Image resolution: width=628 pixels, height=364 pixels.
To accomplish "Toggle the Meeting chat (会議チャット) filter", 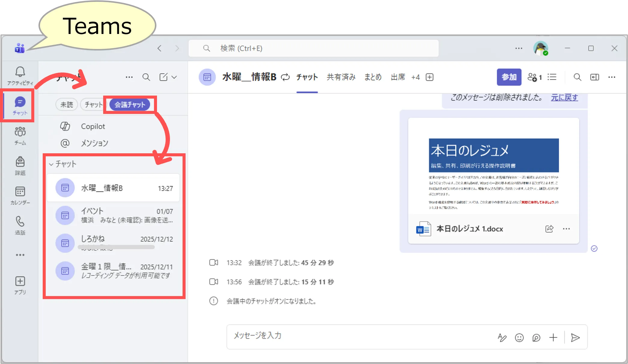I will (130, 105).
